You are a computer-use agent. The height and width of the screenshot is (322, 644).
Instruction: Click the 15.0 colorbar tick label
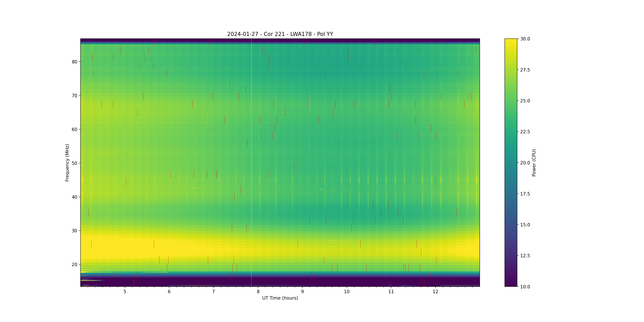point(525,225)
